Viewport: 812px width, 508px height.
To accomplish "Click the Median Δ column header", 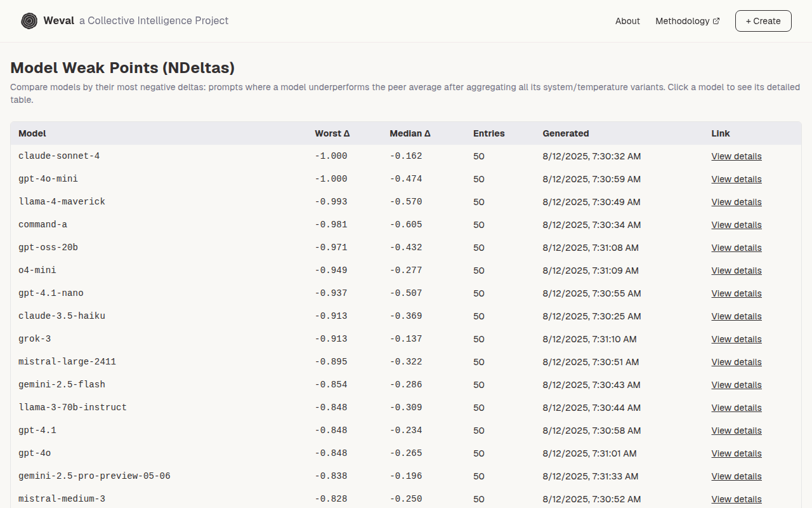I will pyautogui.click(x=410, y=133).
